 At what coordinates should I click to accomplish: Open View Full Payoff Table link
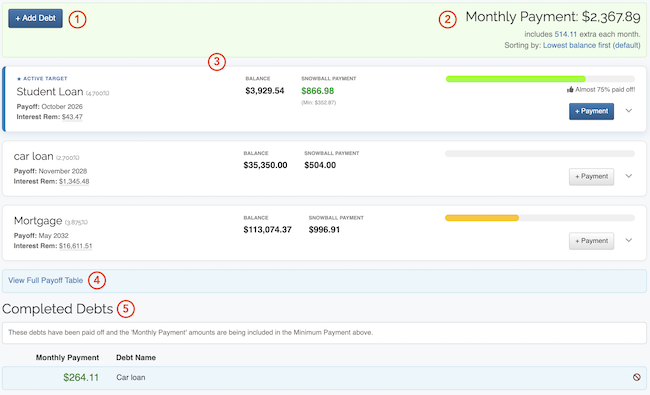(46, 280)
